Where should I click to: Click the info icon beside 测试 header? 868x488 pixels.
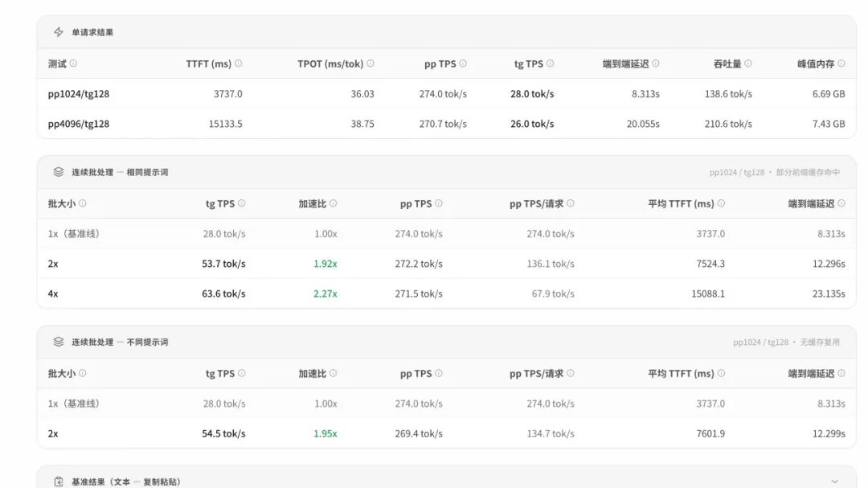point(73,64)
